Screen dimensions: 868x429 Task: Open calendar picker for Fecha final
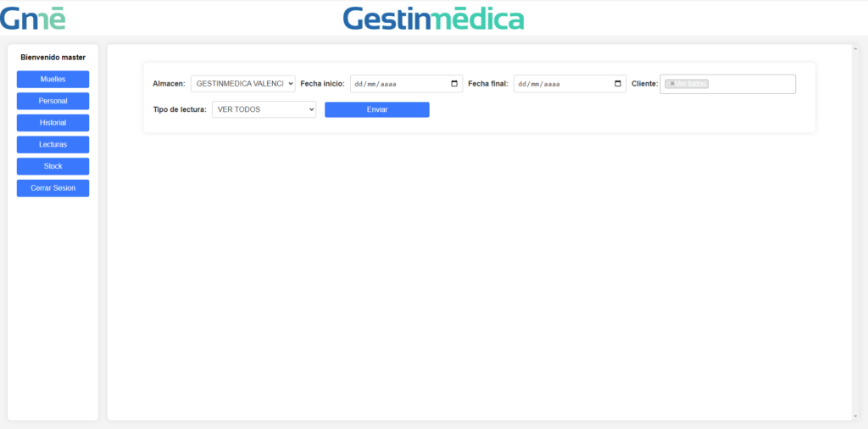point(618,84)
